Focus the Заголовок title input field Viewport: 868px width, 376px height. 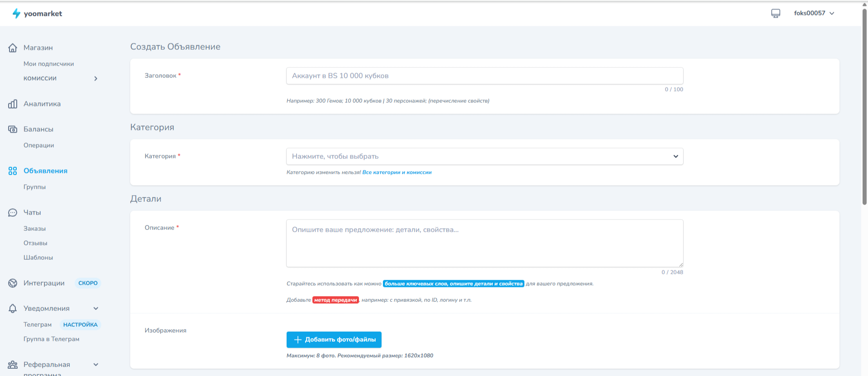[484, 76]
